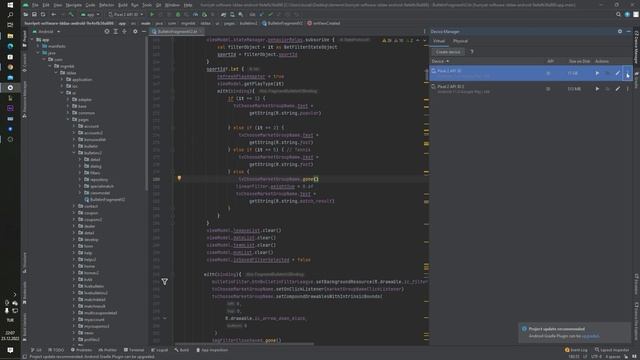
Task: Open the App Inspection tool window
Action: pyautogui.click(x=212, y=350)
